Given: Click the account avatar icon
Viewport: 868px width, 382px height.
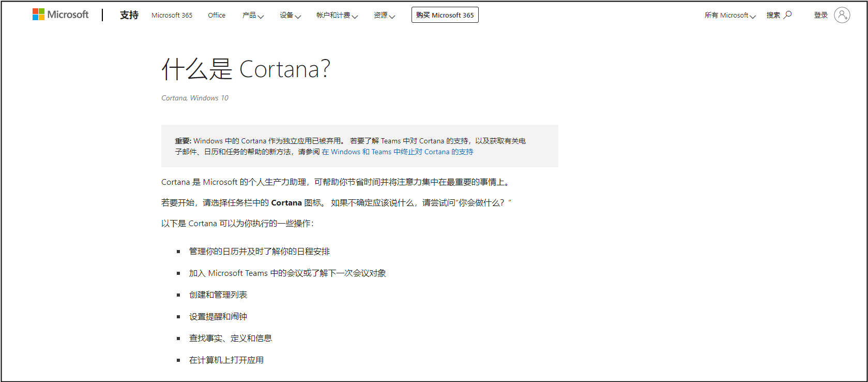Looking at the screenshot, I should (x=842, y=15).
